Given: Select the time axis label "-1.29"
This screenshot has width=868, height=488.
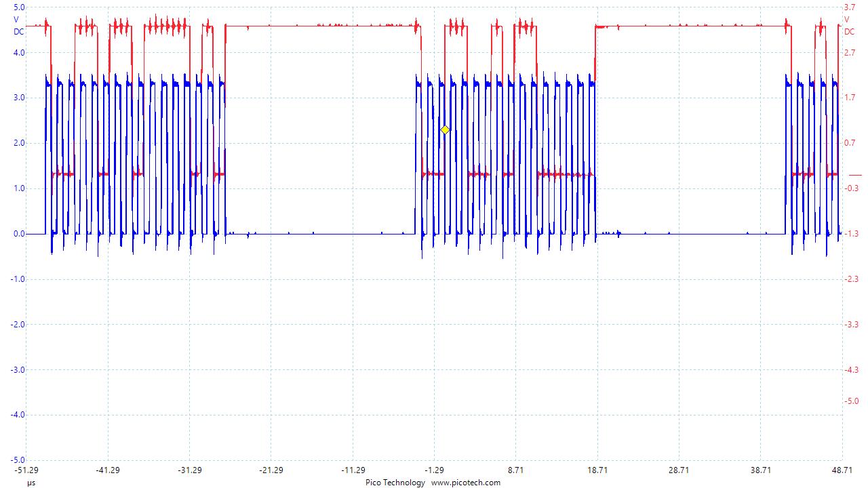Looking at the screenshot, I should tap(434, 470).
